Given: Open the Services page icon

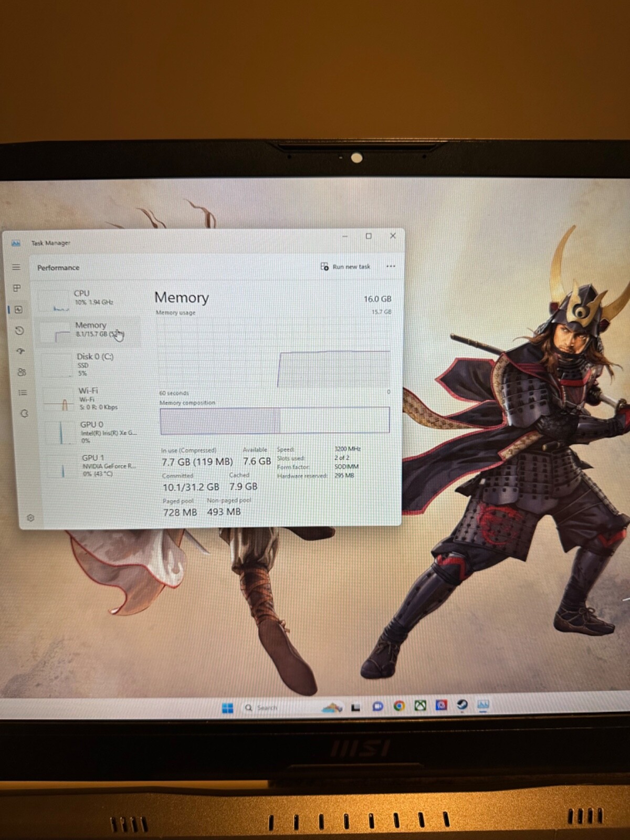Looking at the screenshot, I should pyautogui.click(x=24, y=414).
